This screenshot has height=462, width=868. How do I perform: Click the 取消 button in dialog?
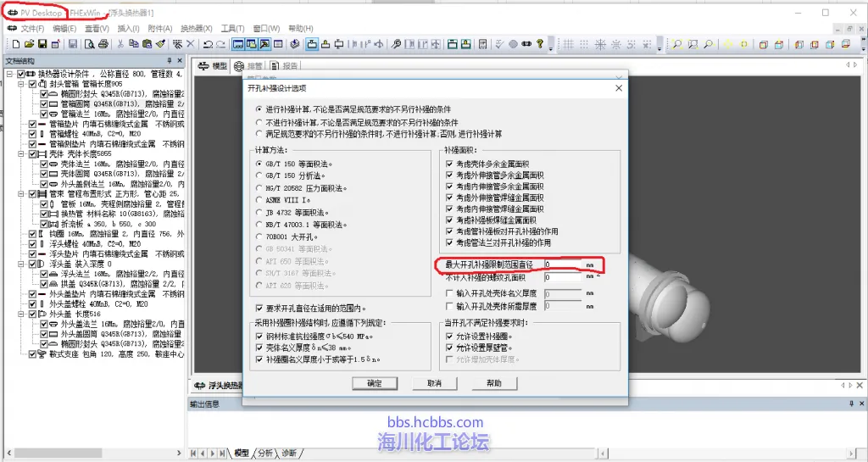[434, 383]
